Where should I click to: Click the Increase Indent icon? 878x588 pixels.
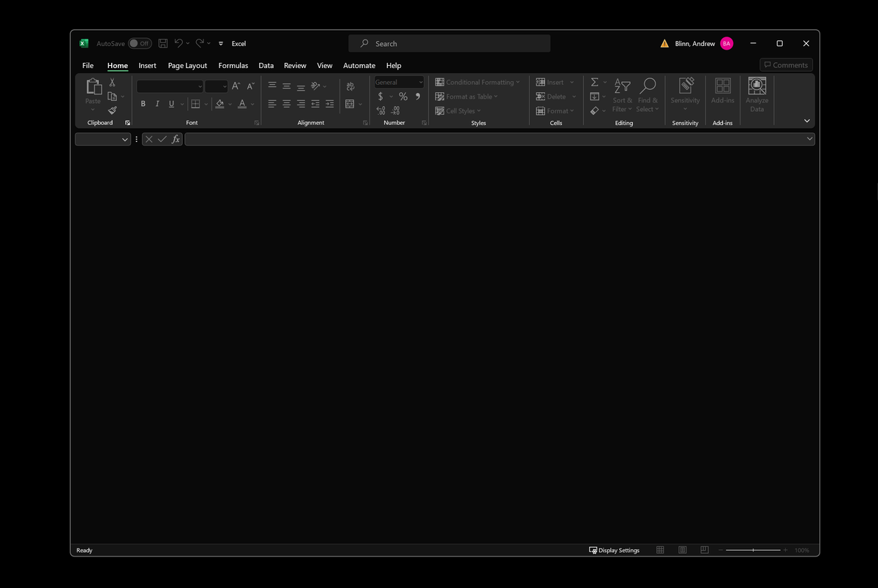[330, 104]
